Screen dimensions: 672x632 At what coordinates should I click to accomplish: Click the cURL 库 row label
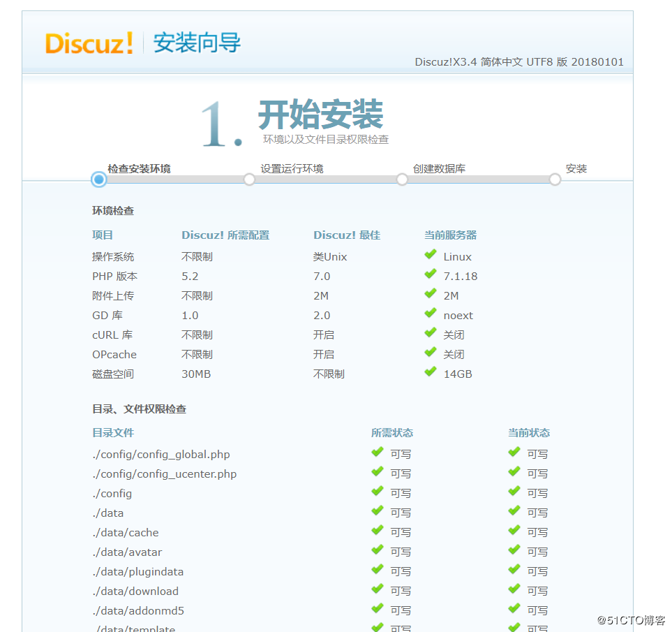(112, 335)
